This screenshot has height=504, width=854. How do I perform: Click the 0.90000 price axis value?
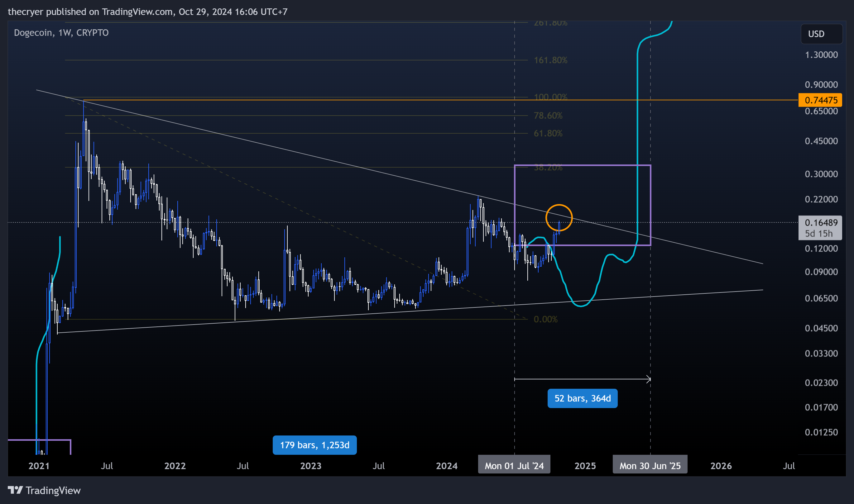point(821,84)
